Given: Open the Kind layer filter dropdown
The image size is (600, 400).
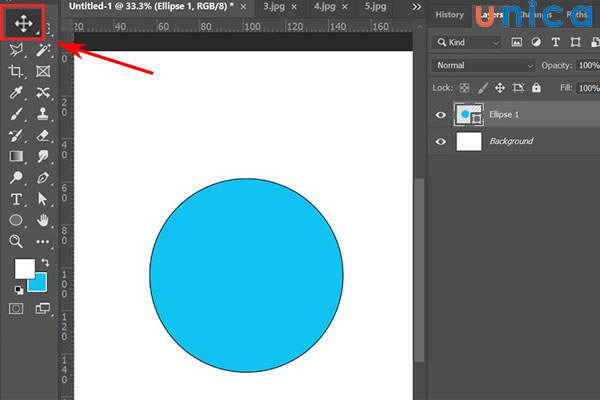Looking at the screenshot, I should point(468,42).
